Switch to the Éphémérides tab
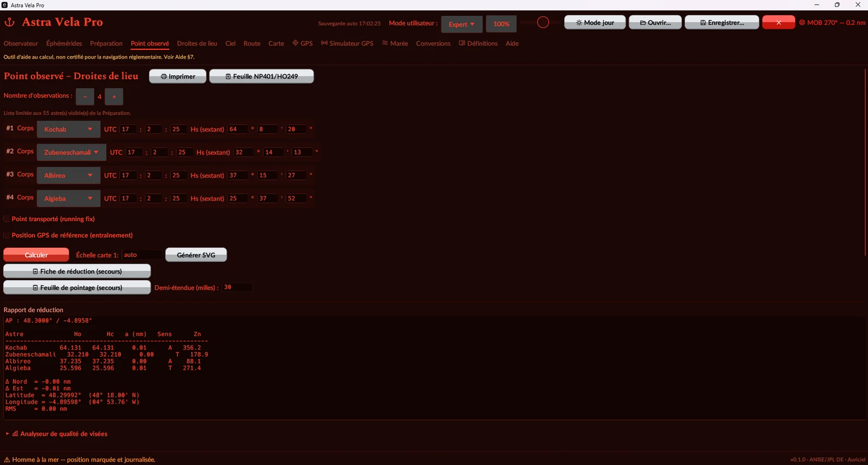The width and height of the screenshot is (868, 465). pyautogui.click(x=64, y=43)
